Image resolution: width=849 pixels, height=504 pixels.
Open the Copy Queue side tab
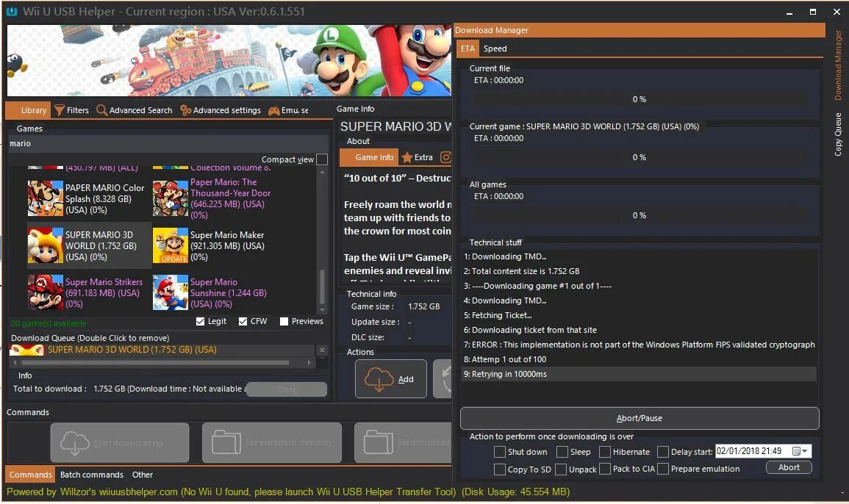pos(838,134)
